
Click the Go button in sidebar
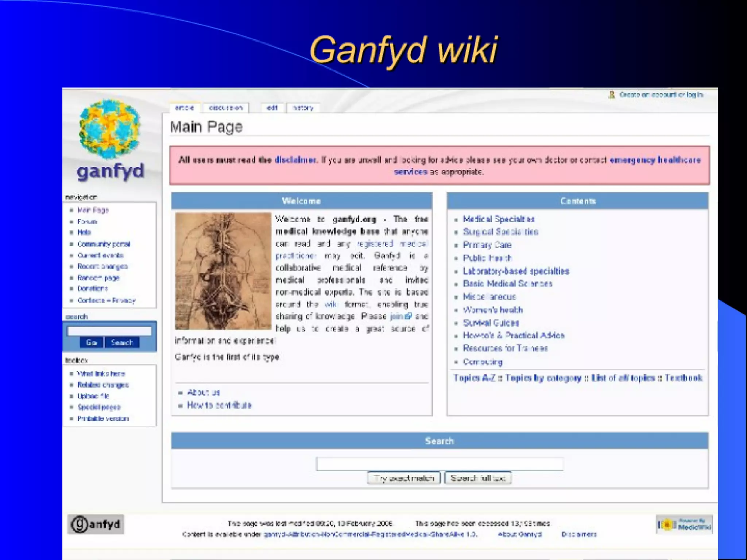(91, 342)
